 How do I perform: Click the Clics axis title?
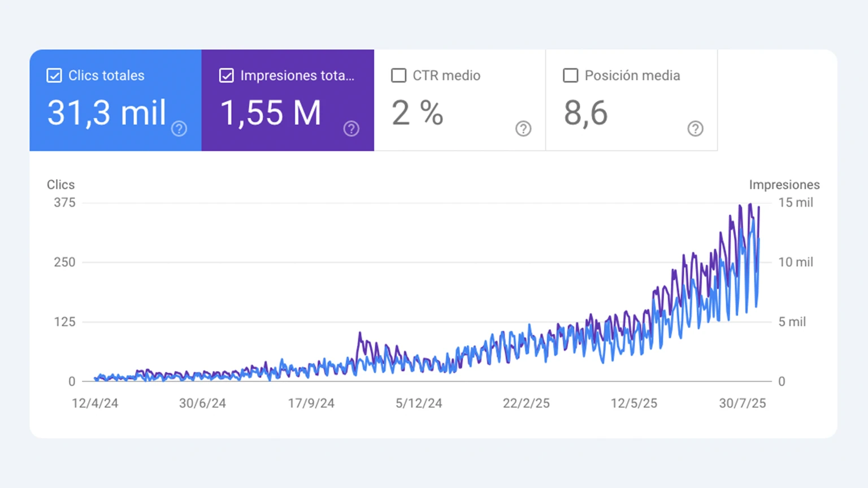click(x=60, y=185)
